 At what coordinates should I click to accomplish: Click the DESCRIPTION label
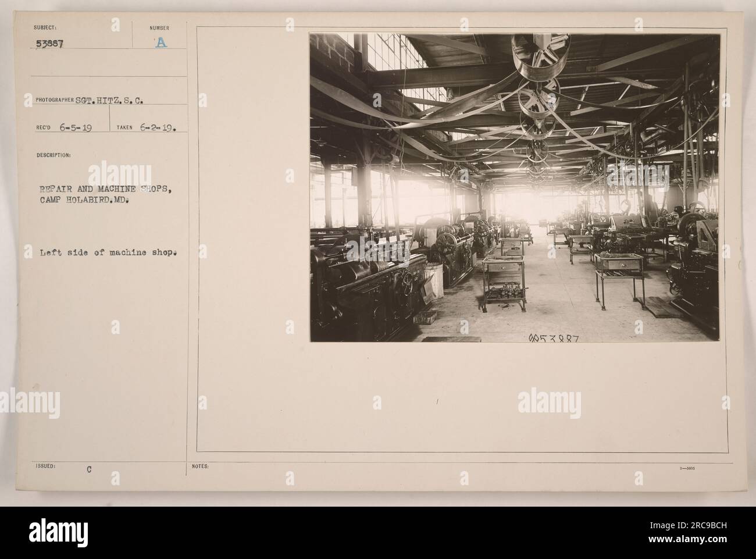point(53,155)
